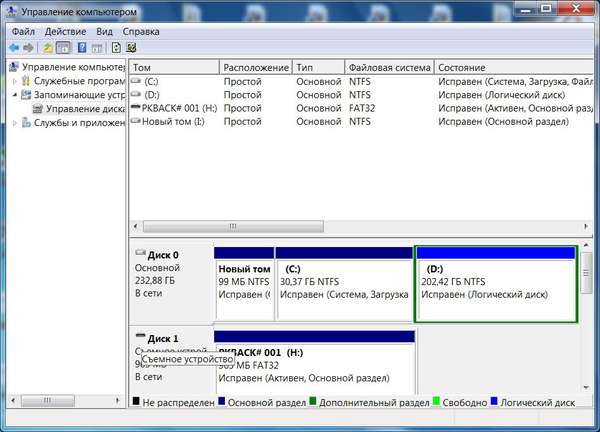Click FAT32 file system cell

click(x=362, y=108)
